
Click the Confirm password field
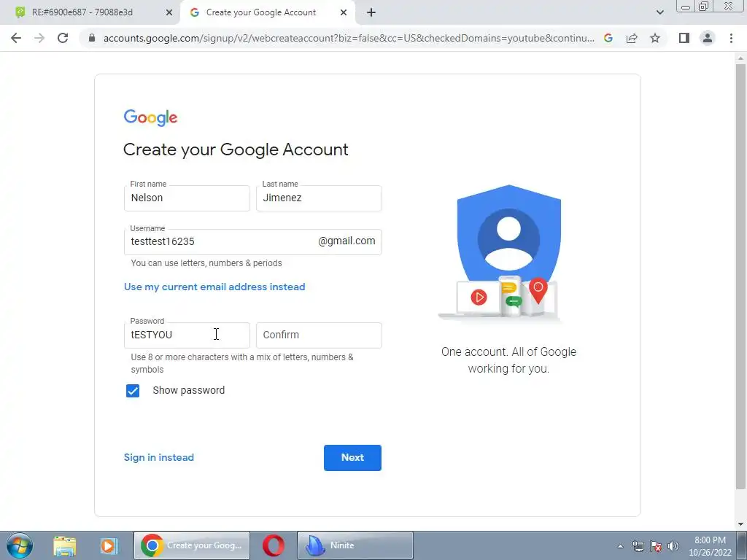(x=319, y=335)
